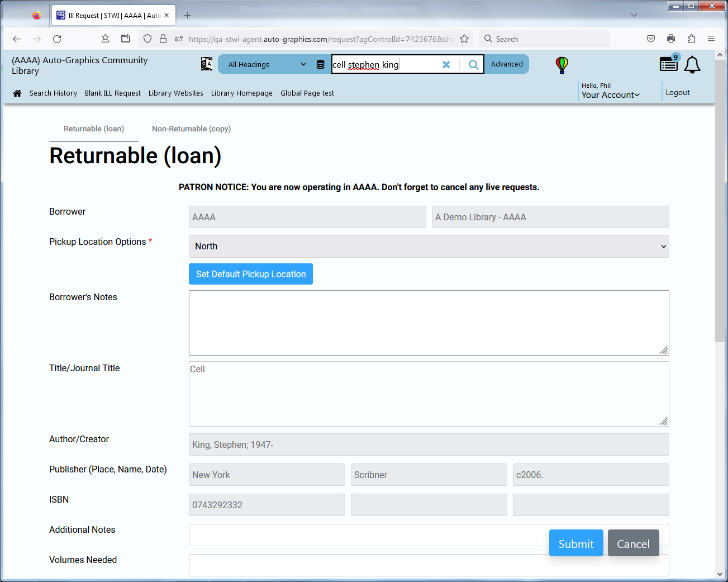This screenshot has width=728, height=582.
Task: Click the page scrollbar up arrow
Action: click(720, 55)
